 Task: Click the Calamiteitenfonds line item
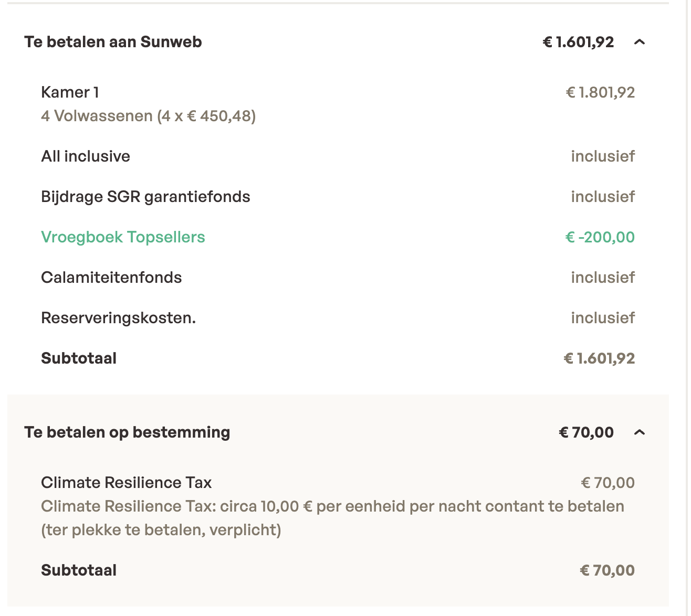[111, 278]
